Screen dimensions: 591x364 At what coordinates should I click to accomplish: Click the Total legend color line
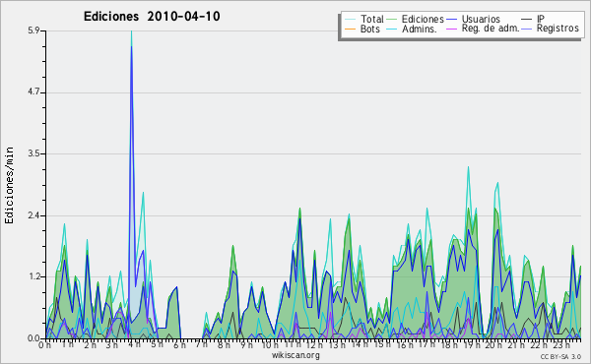(350, 20)
